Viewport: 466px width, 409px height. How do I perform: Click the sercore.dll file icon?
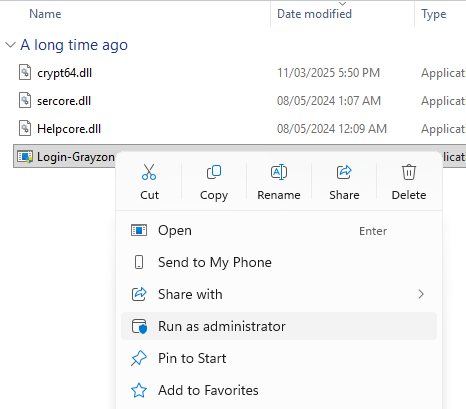[25, 100]
